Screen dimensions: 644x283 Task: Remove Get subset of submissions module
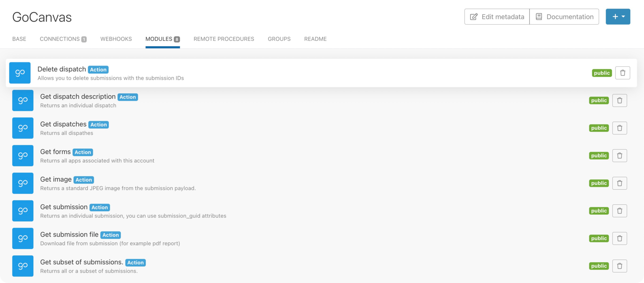(x=619, y=266)
